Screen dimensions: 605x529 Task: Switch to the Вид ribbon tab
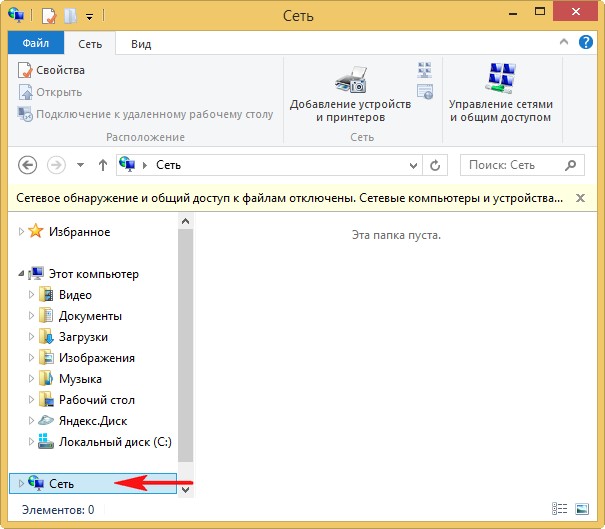pyautogui.click(x=142, y=44)
